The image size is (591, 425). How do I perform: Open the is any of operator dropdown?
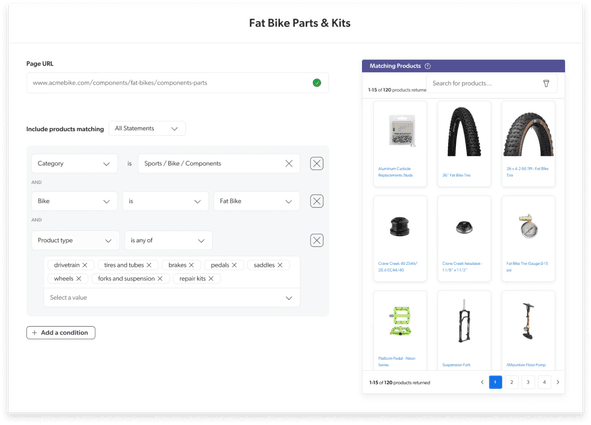click(x=168, y=240)
